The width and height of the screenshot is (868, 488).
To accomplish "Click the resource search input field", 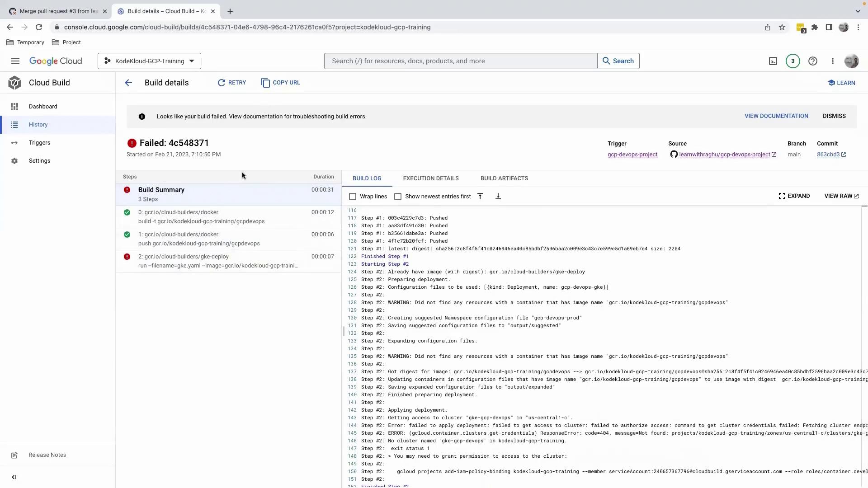I will tap(460, 61).
